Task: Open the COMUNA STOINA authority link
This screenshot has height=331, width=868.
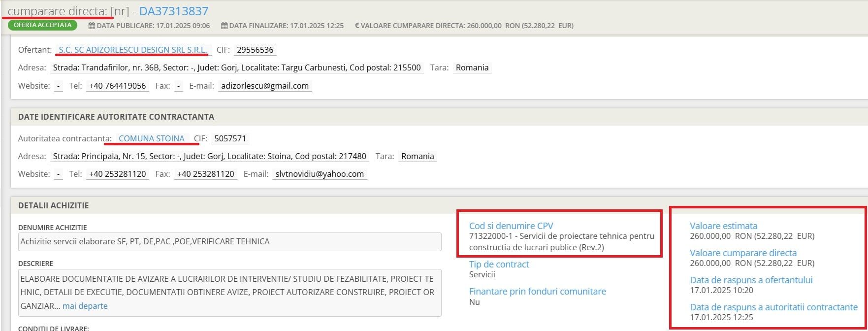Action: (152, 138)
